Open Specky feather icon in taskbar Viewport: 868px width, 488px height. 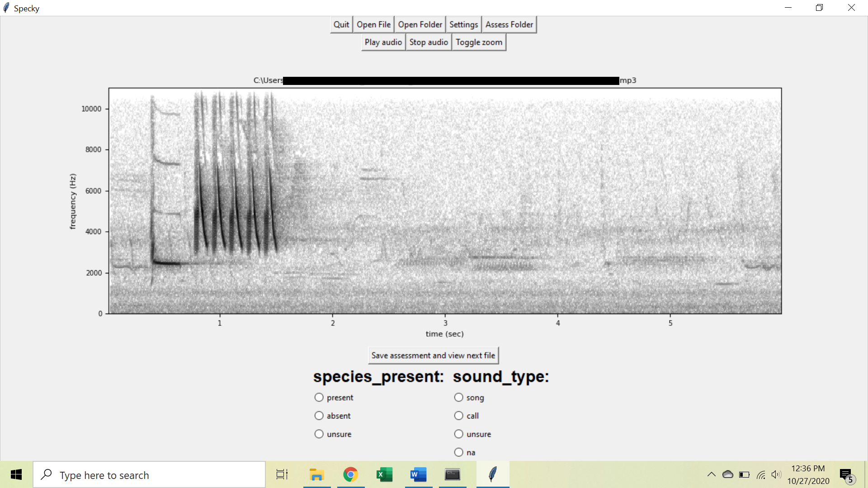[492, 474]
